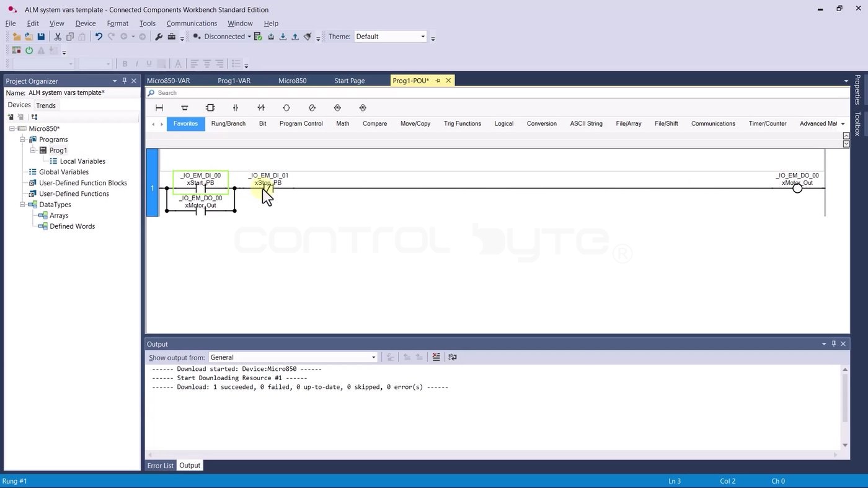This screenshot has height=488, width=868.
Task: Insert a reverse contact icon
Action: (261, 108)
